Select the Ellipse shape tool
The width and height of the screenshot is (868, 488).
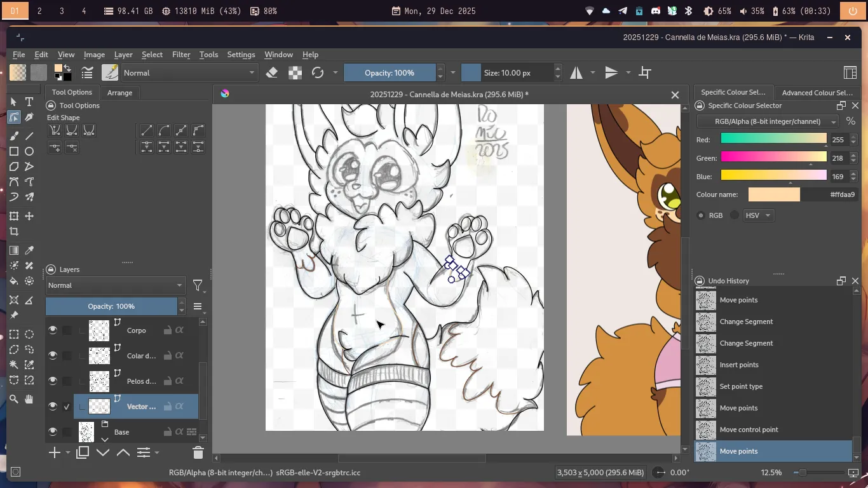click(x=29, y=151)
